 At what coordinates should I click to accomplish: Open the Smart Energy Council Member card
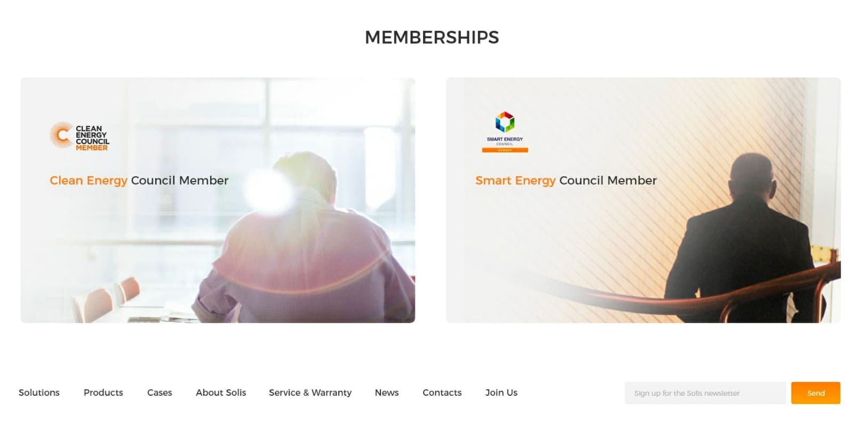click(643, 200)
